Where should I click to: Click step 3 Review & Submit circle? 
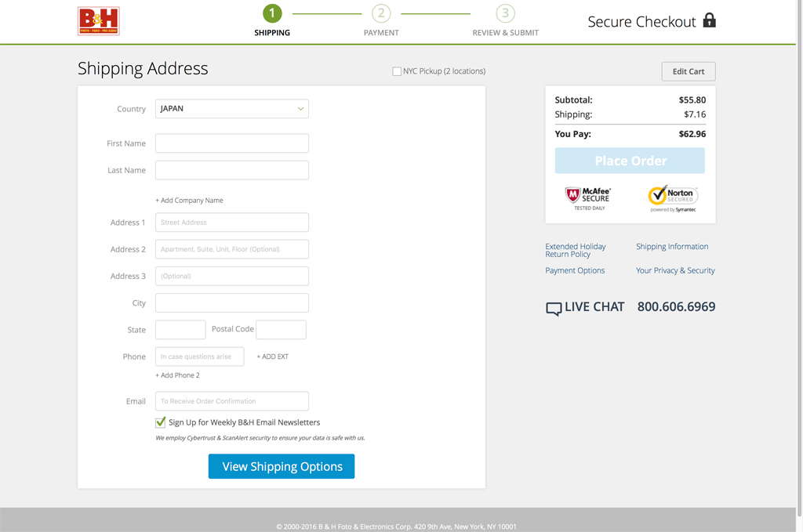coord(506,13)
